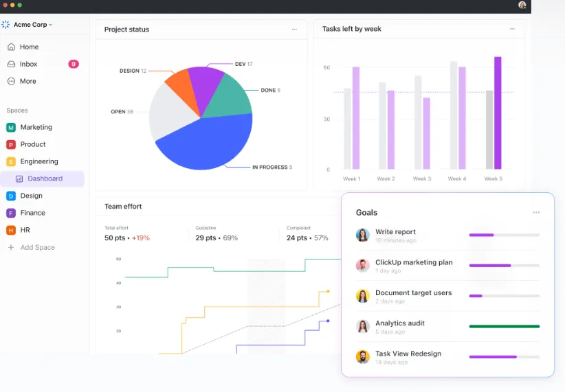Click the OPEN 36 pie label
This screenshot has height=392, width=565.
[x=122, y=112]
